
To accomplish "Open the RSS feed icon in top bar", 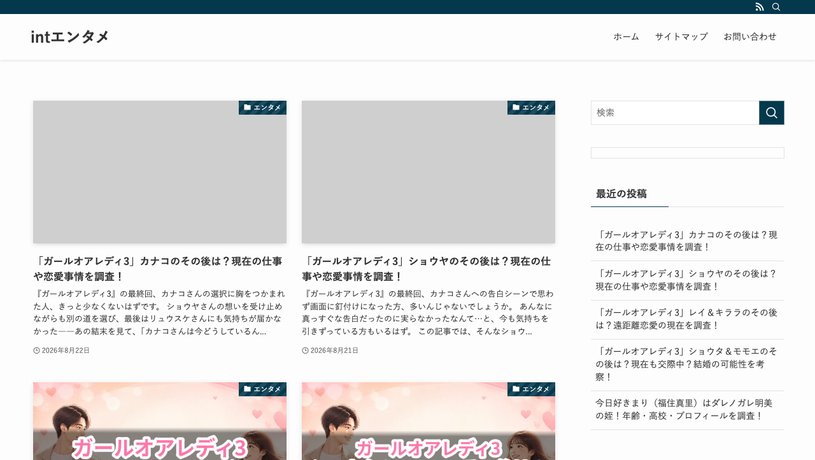I will point(759,7).
